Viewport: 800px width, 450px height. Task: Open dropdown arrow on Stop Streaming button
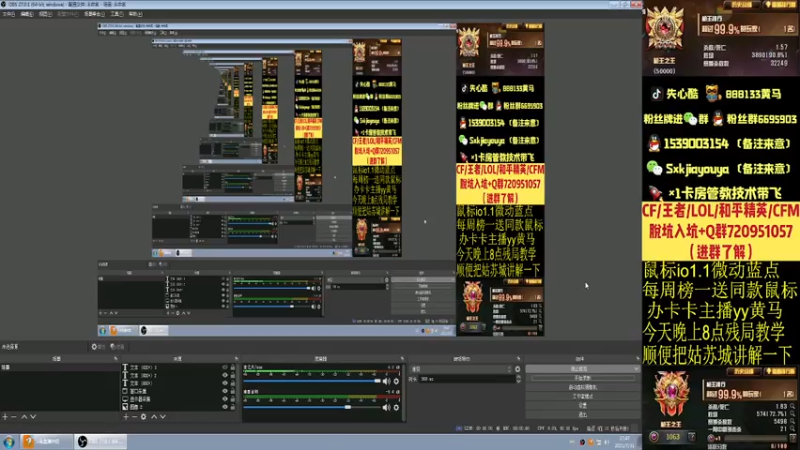click(x=636, y=368)
